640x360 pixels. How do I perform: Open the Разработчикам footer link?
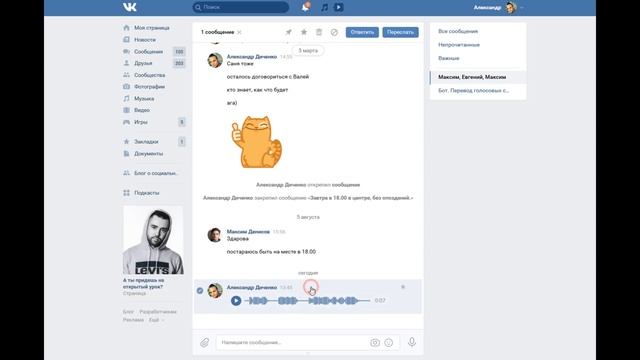click(x=158, y=312)
